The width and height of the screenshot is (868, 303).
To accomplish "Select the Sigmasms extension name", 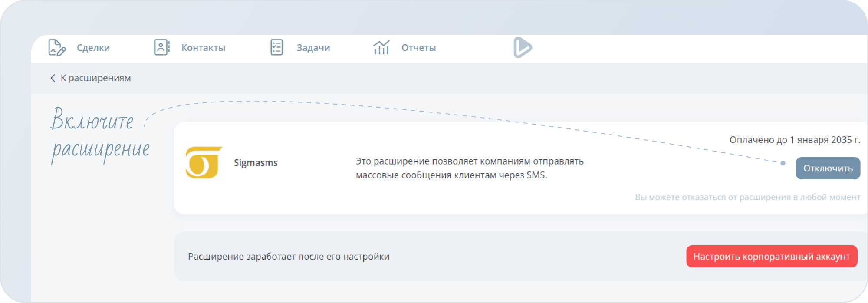I will click(256, 163).
